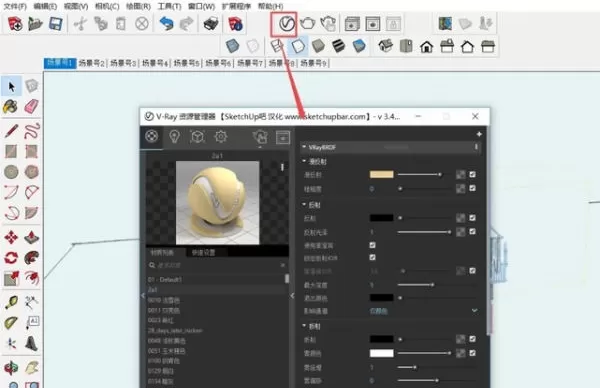
Task: Collapse the diffuse (漫反射) section
Action: 304,161
